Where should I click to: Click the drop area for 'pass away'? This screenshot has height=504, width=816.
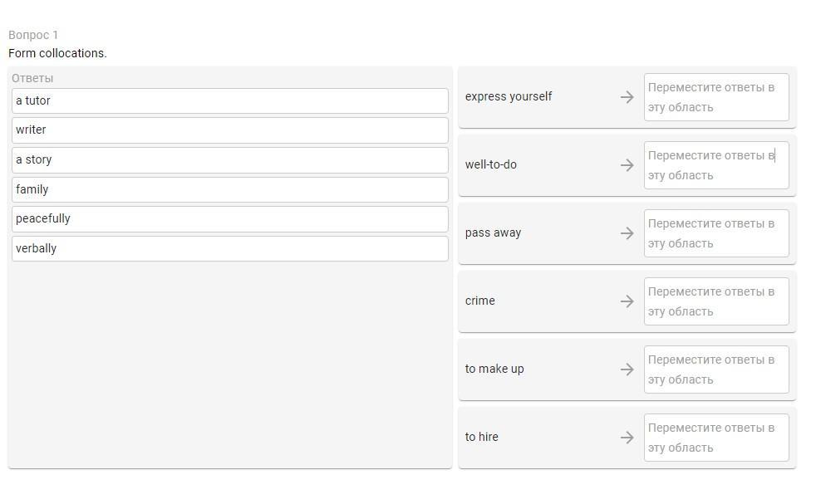click(715, 233)
